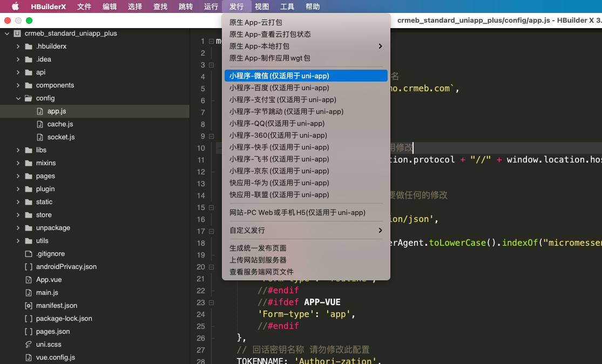
Task: Collapse the config folder arrow
Action: 18,98
